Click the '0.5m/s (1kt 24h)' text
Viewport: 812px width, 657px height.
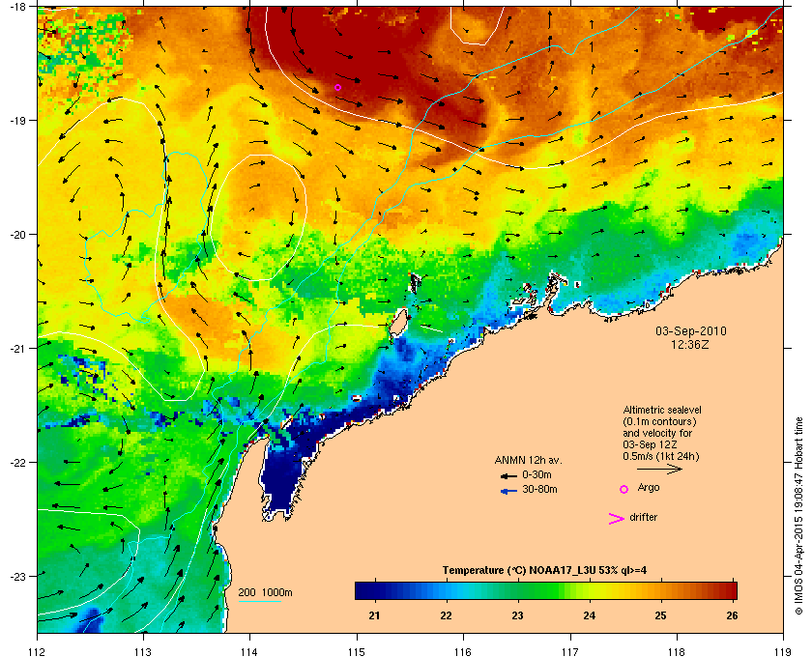pyautogui.click(x=661, y=457)
